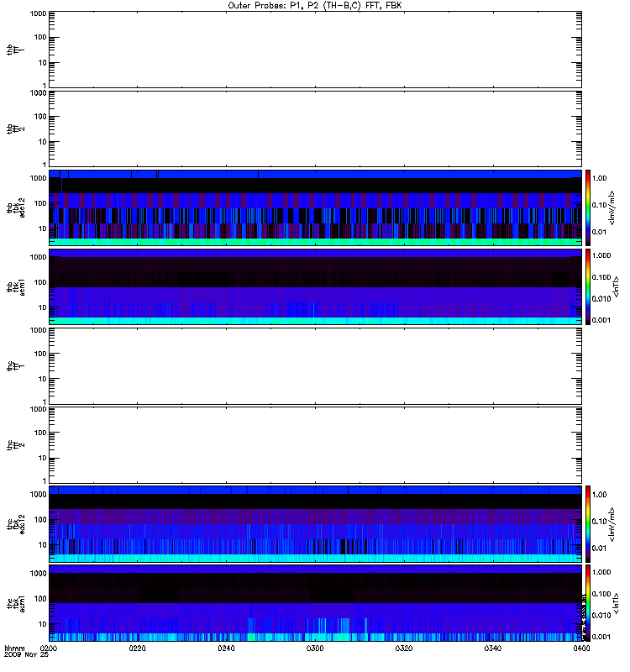Screen dimensions: 630x672
Task: Click '0.10' tick on thb edc12 color bar
Action: coord(599,205)
